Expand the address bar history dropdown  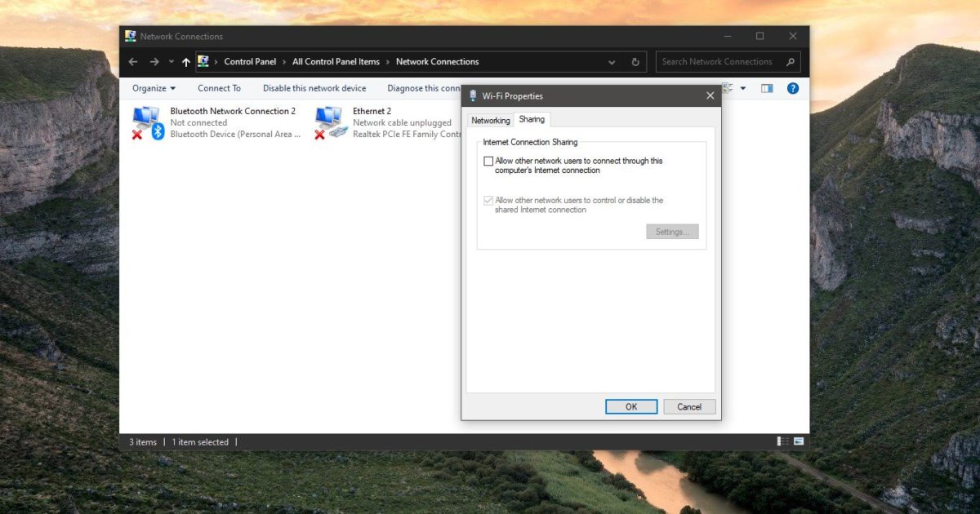tap(612, 62)
